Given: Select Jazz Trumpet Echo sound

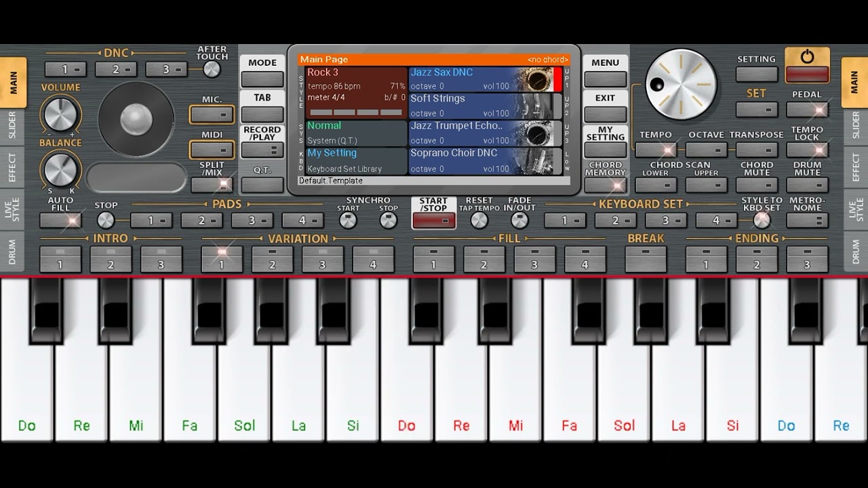Looking at the screenshot, I should tap(486, 133).
